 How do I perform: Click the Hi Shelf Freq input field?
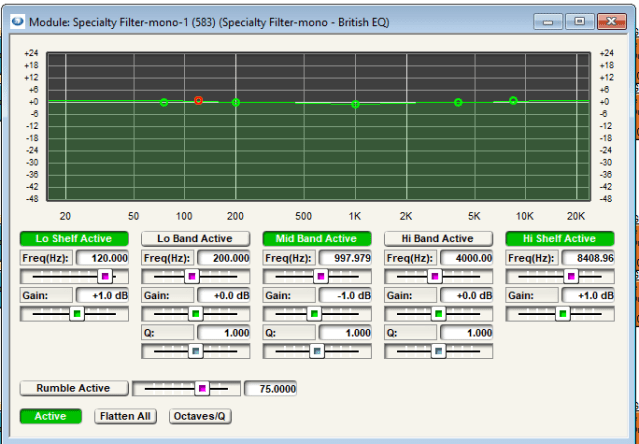pyautogui.click(x=585, y=258)
